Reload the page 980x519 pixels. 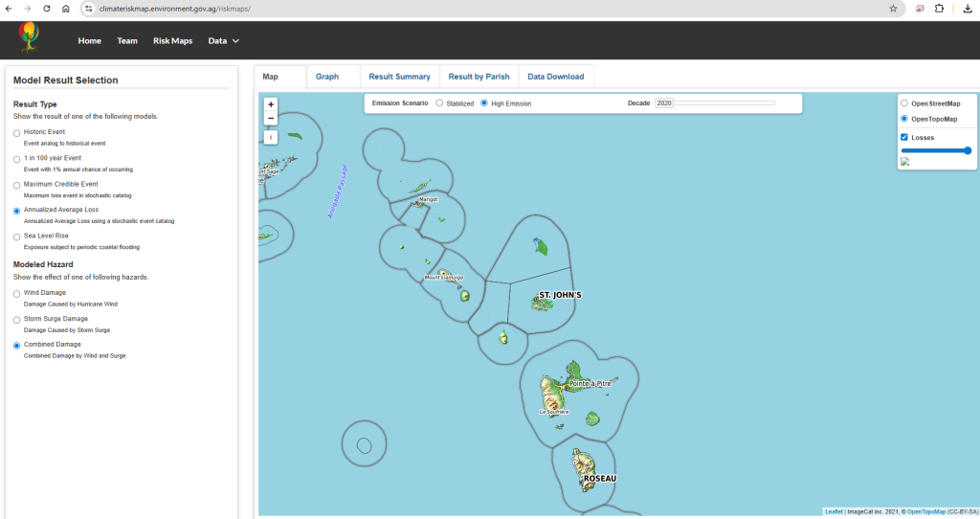tap(47, 8)
